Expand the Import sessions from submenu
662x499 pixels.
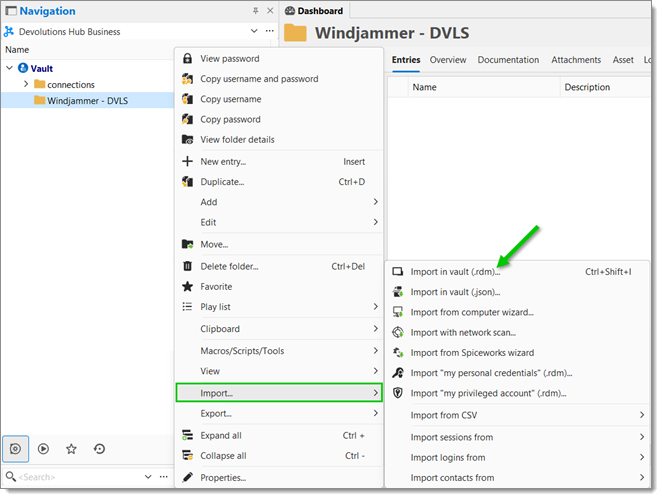[518, 437]
